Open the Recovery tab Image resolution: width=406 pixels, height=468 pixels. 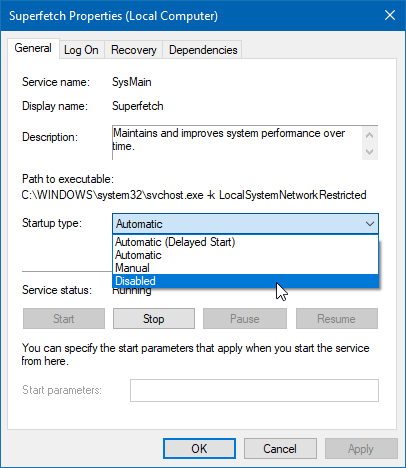pyautogui.click(x=134, y=50)
